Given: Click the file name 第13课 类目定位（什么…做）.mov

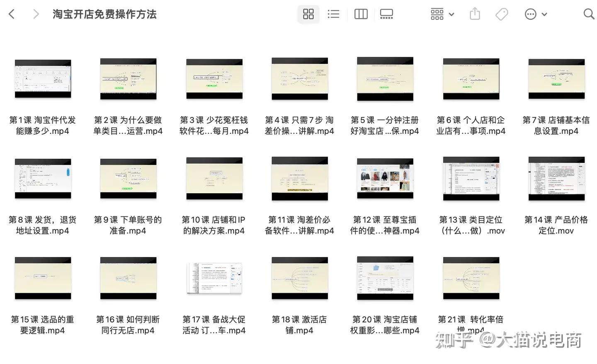Looking at the screenshot, I should [x=471, y=225].
